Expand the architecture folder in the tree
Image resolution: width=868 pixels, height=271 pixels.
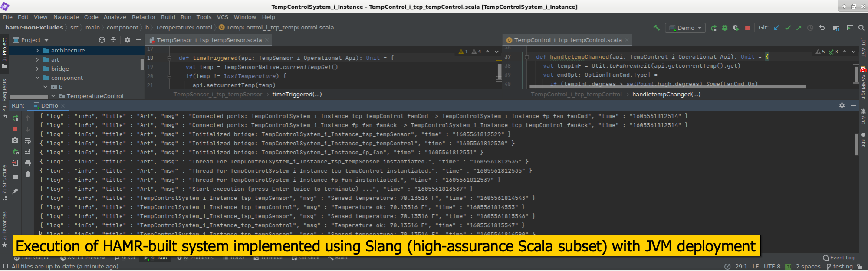click(x=37, y=51)
